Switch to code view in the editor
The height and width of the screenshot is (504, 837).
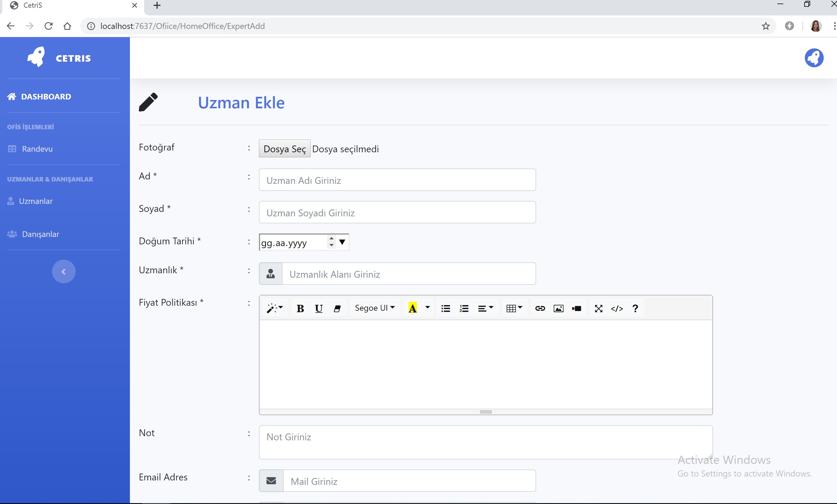(617, 308)
